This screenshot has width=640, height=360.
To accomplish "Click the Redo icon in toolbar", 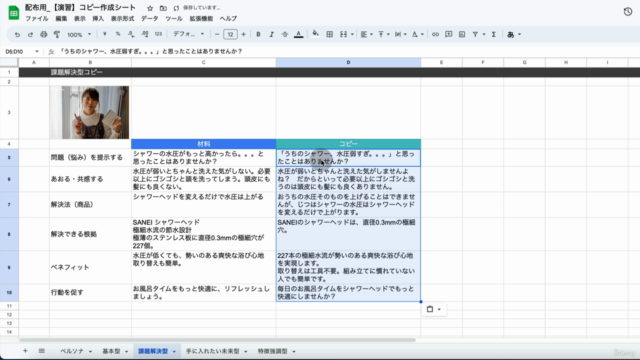I will click(30, 35).
